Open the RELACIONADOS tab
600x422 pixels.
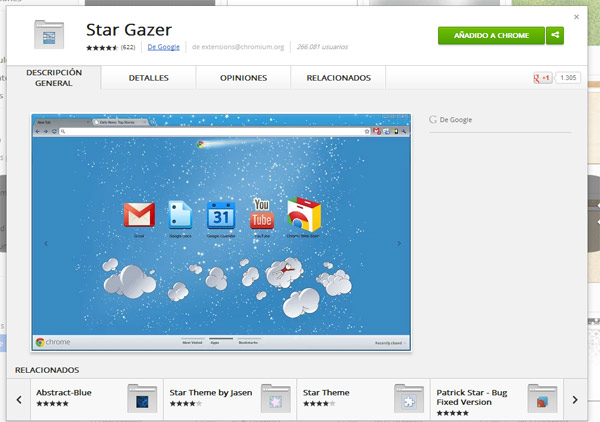(x=338, y=78)
